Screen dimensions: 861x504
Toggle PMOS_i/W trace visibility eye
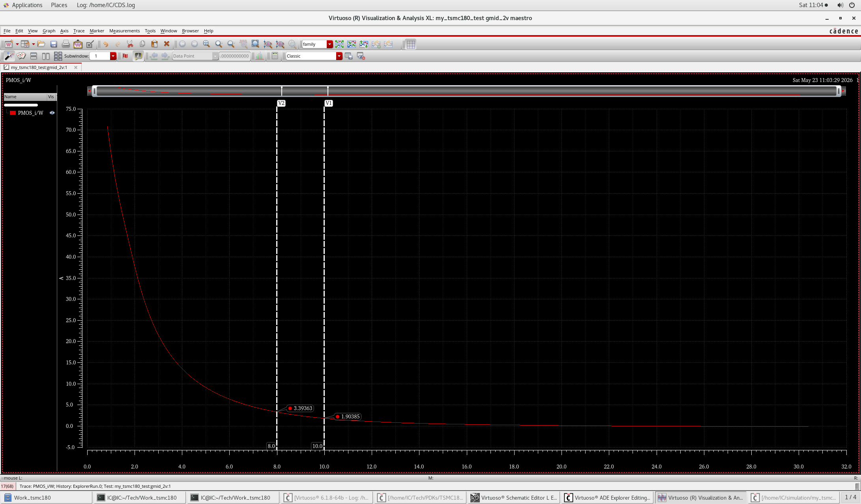[x=52, y=113]
